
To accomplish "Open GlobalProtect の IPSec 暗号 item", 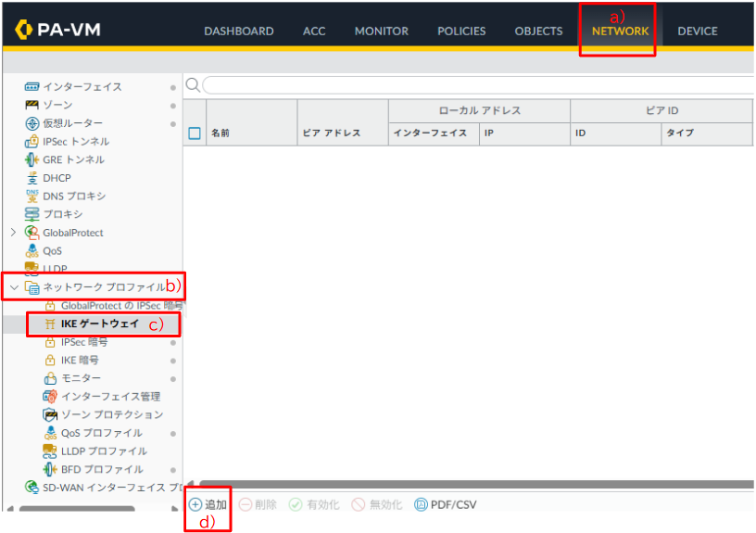I will (x=121, y=306).
